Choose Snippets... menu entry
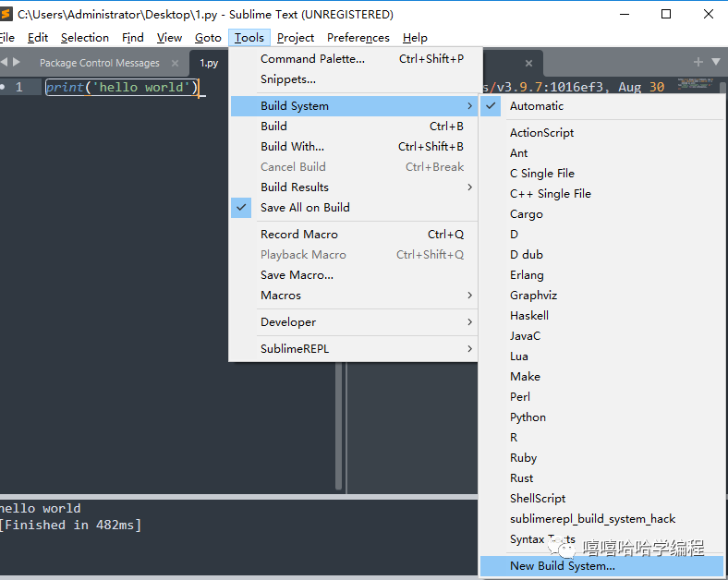The width and height of the screenshot is (728, 580). coord(353,79)
